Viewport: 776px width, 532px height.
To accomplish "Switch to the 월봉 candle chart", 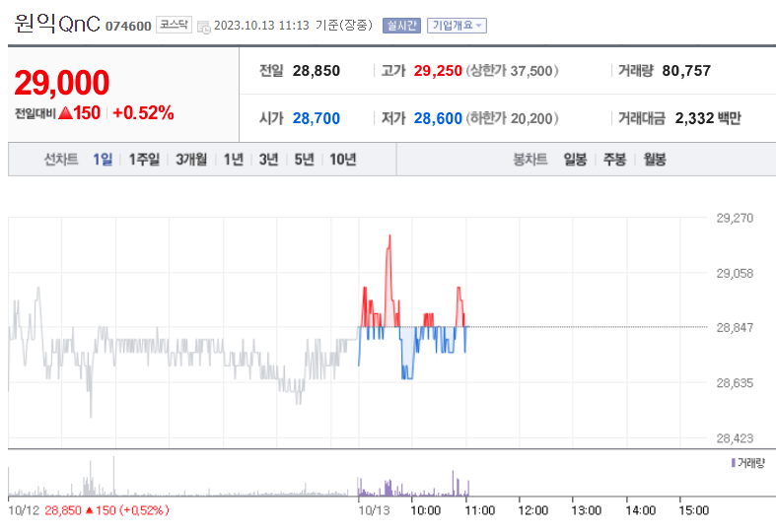I will coord(655,160).
